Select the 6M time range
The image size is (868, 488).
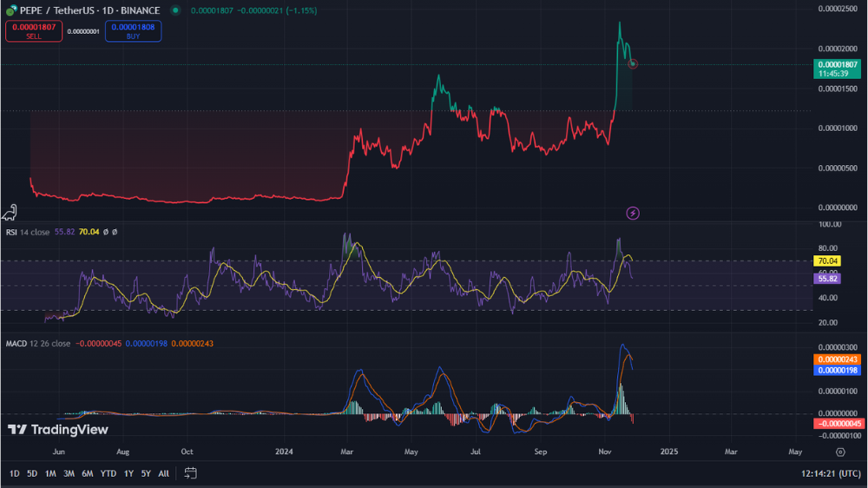pos(88,473)
